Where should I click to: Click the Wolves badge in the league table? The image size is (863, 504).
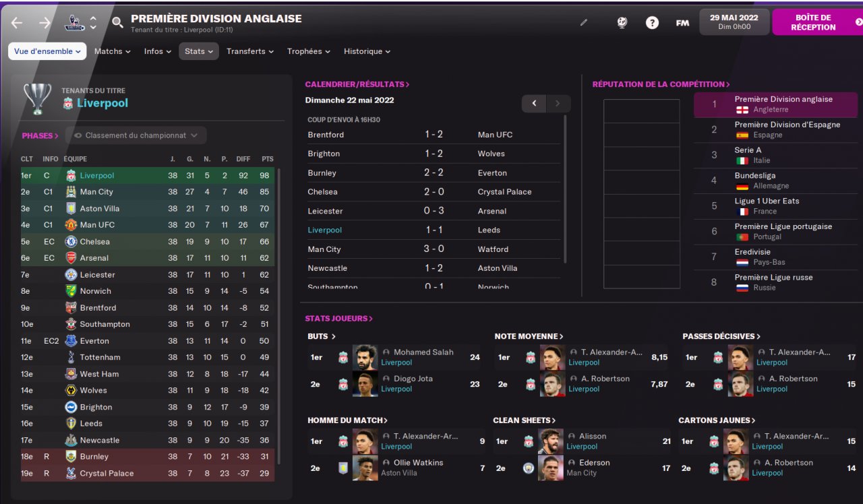click(x=71, y=390)
